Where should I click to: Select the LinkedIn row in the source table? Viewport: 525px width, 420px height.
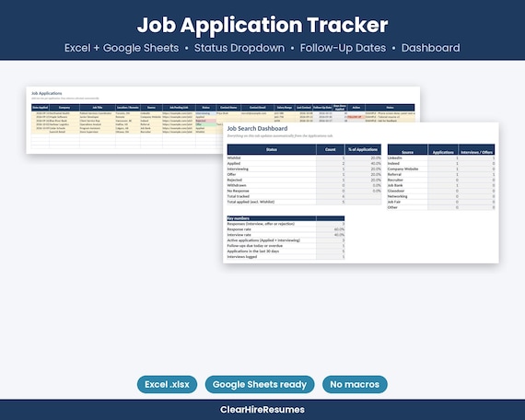pos(441,157)
